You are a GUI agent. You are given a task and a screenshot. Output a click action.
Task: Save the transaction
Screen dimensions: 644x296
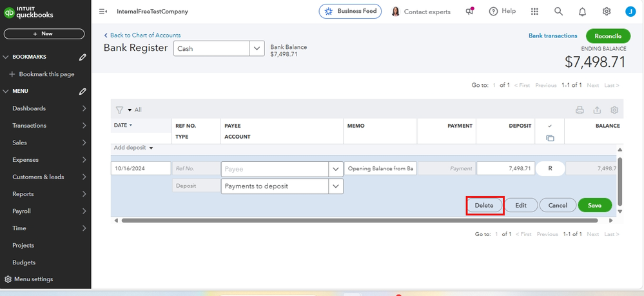(x=595, y=205)
